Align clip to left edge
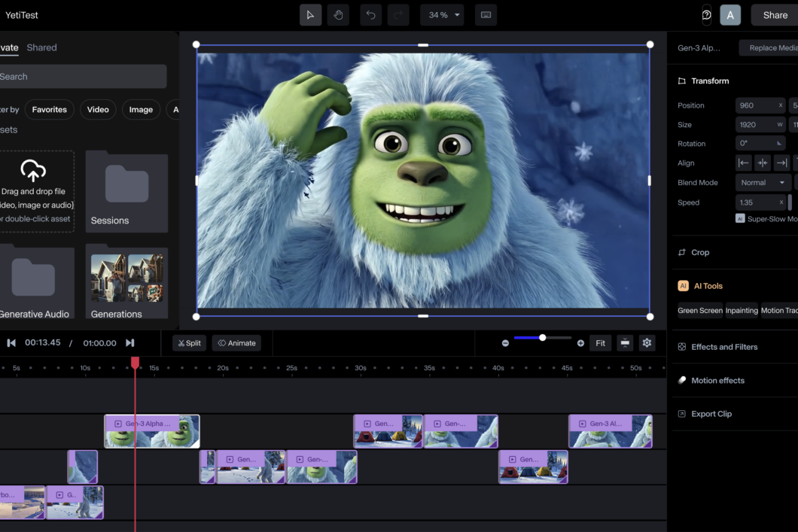798x532 pixels. click(744, 163)
